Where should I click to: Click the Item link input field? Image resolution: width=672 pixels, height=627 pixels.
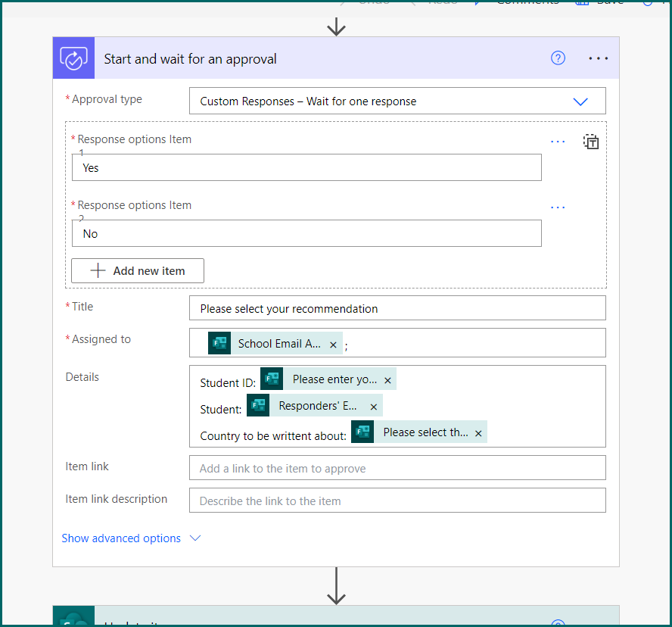coord(397,468)
